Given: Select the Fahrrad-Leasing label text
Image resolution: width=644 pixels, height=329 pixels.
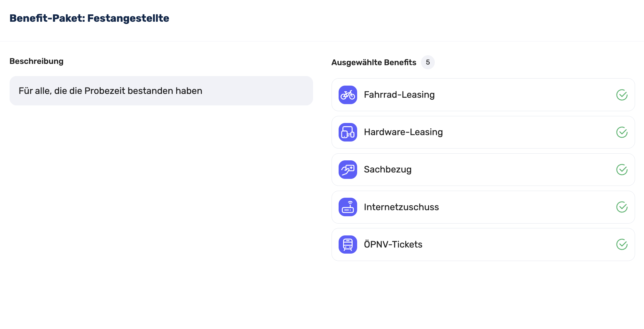Looking at the screenshot, I should [x=399, y=95].
